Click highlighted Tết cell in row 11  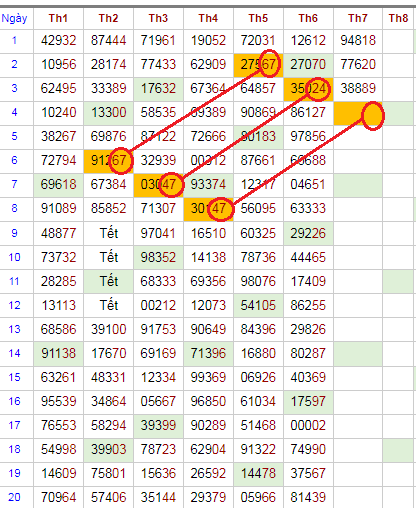coord(109,281)
